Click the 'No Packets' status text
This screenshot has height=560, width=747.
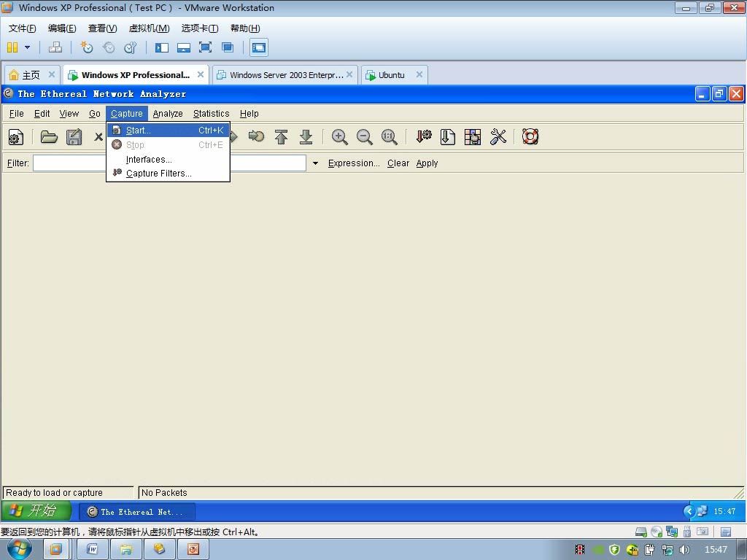(x=164, y=493)
